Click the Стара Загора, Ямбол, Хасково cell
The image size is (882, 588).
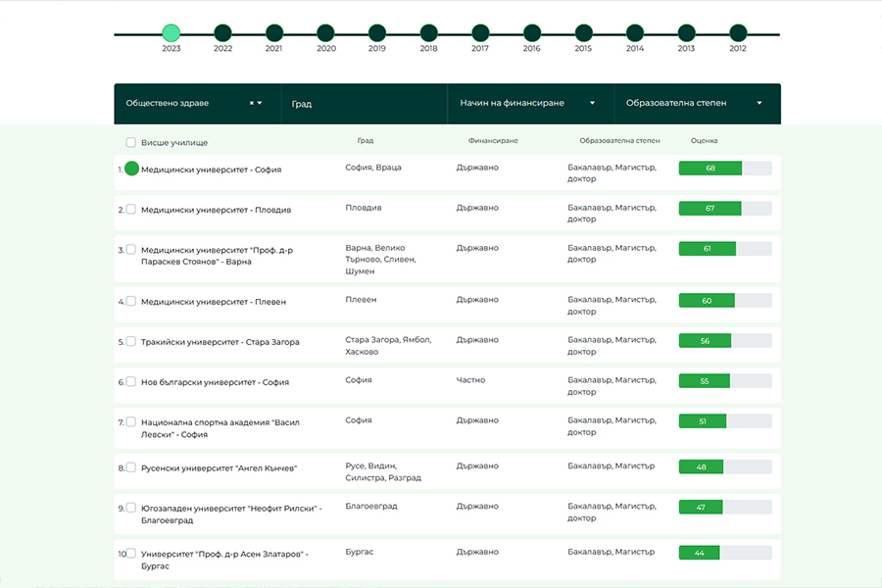388,346
